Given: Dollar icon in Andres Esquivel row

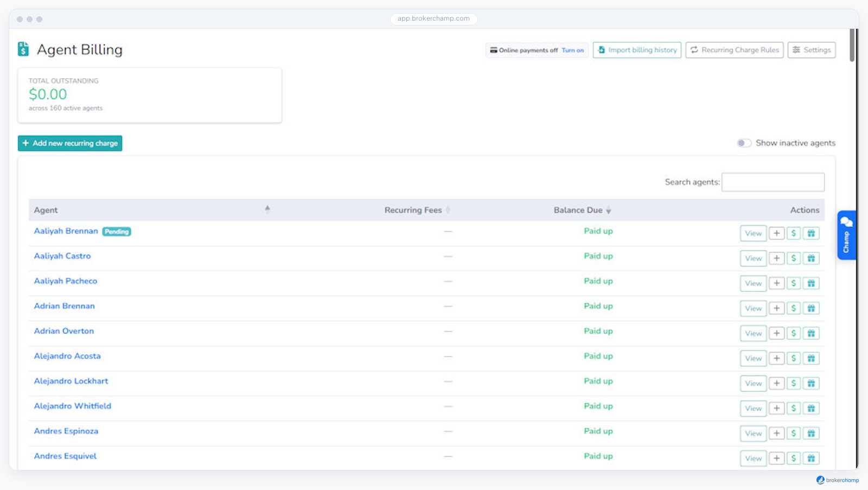Looking at the screenshot, I should [794, 458].
